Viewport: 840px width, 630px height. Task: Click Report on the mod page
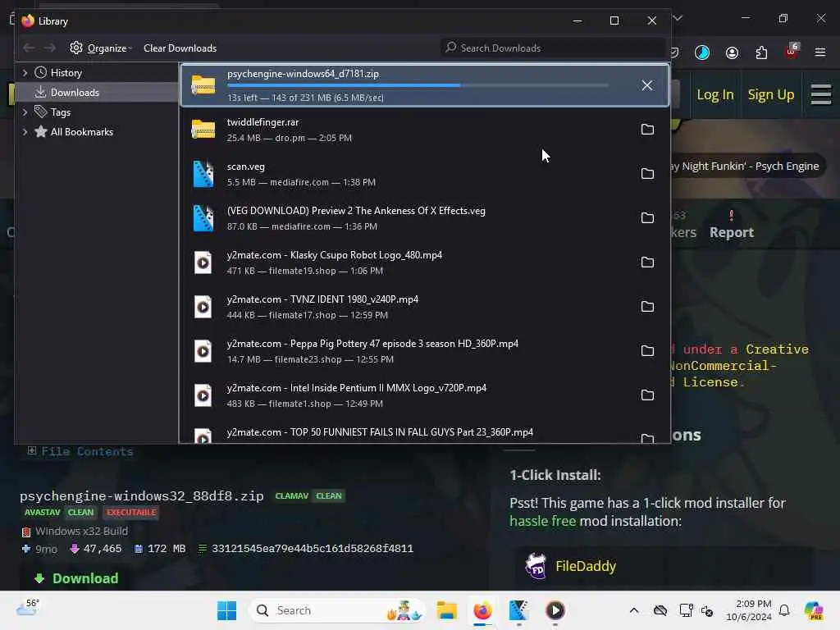click(731, 226)
